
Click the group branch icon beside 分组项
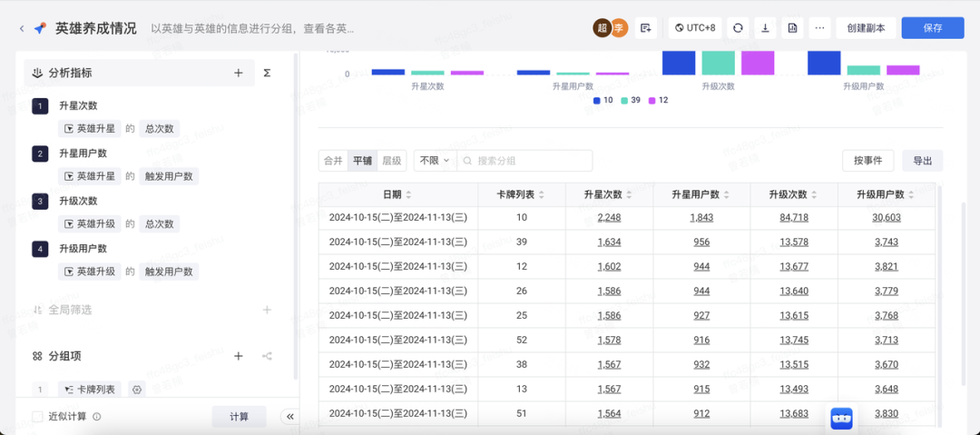[x=267, y=356]
